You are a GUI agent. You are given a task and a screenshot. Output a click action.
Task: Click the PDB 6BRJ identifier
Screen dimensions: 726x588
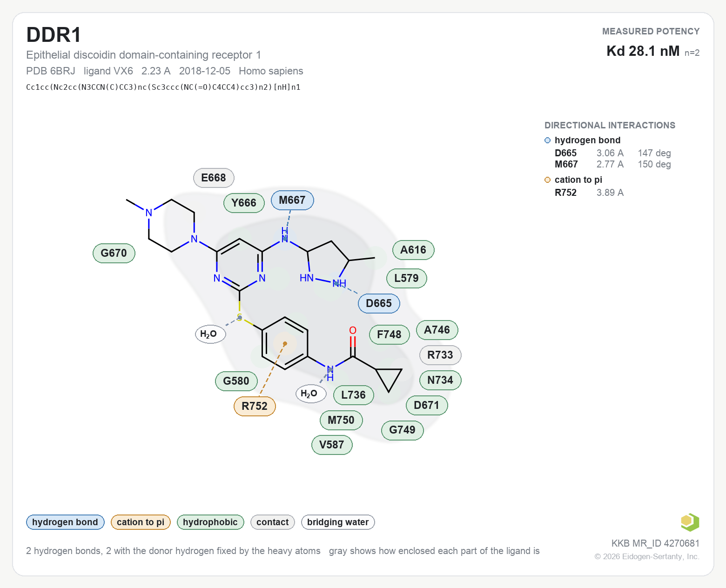(51, 71)
